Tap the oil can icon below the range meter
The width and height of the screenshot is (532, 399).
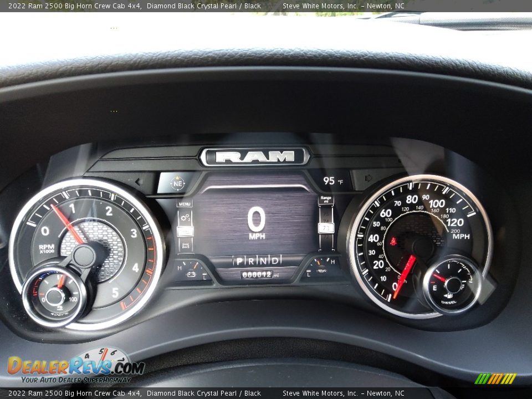point(321,270)
